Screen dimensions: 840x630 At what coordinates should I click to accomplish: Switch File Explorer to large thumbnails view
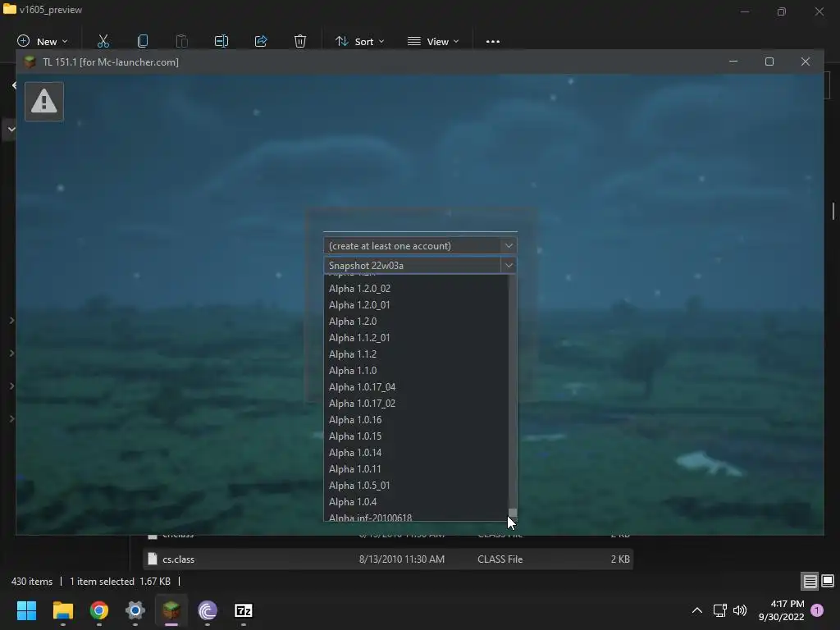(828, 582)
